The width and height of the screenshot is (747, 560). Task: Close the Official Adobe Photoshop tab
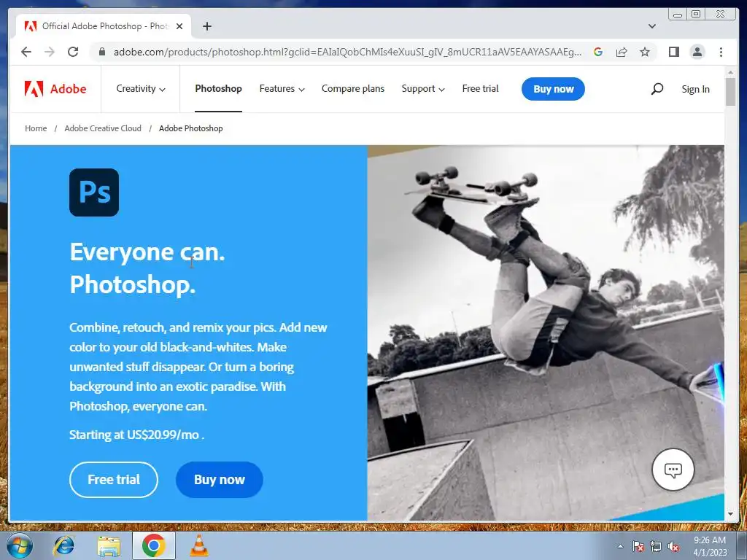tap(179, 26)
